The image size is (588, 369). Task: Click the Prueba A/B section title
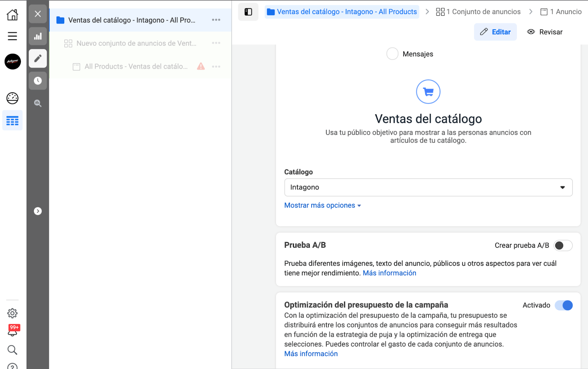pos(305,245)
